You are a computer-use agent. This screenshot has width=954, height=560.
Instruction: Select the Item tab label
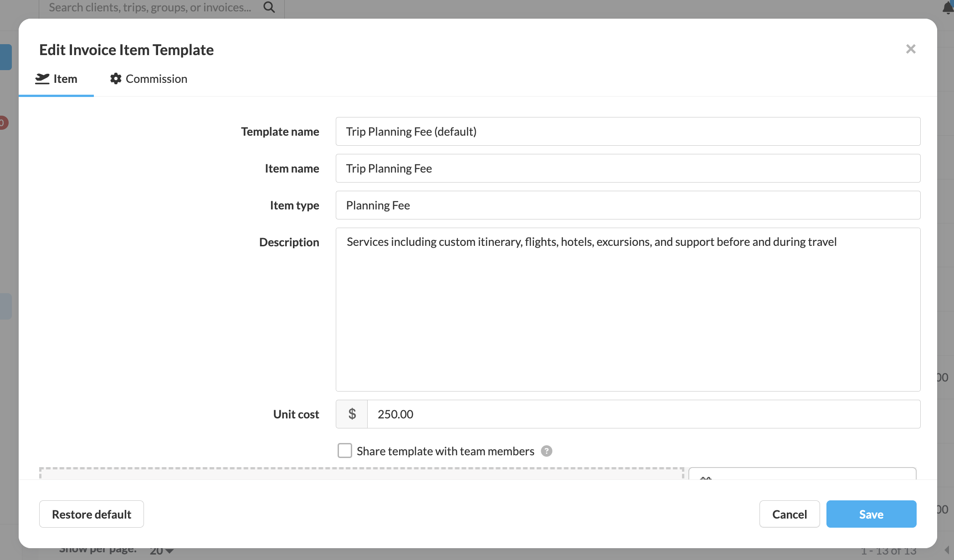click(65, 79)
